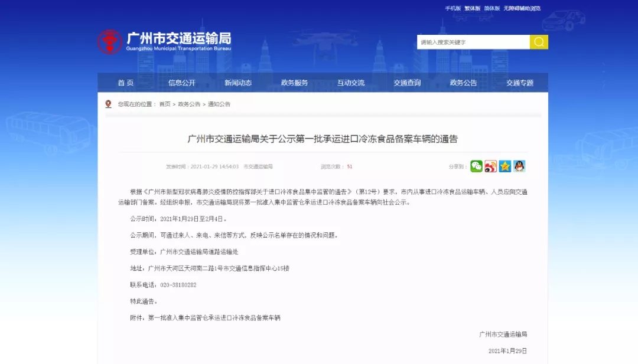Click the red Guangzhou Transportation Bureau logo
This screenshot has height=364, width=638.
coord(110,42)
